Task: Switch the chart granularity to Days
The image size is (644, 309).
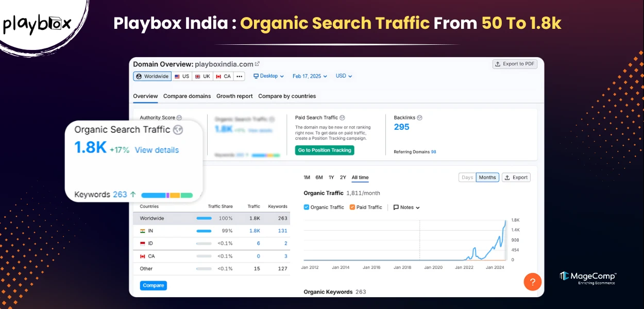Action: [x=467, y=177]
